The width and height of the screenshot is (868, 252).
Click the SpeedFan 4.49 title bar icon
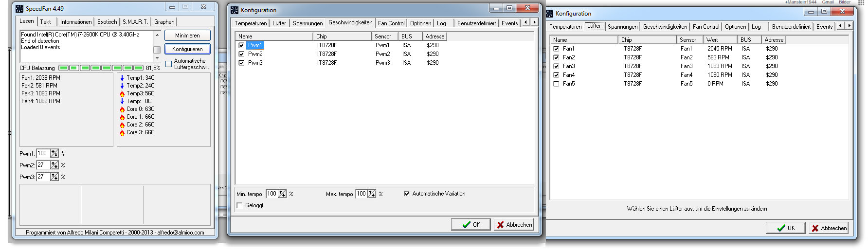pyautogui.click(x=19, y=8)
